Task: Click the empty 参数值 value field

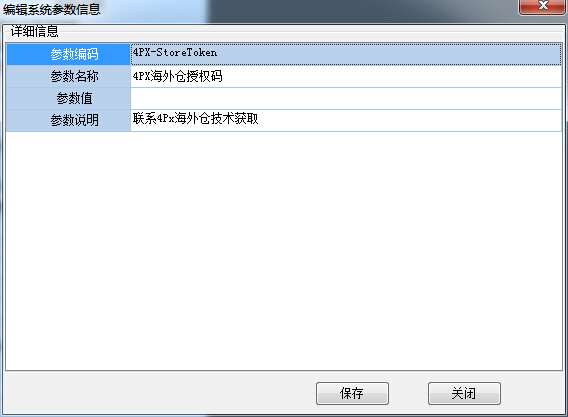Action: pyautogui.click(x=346, y=99)
